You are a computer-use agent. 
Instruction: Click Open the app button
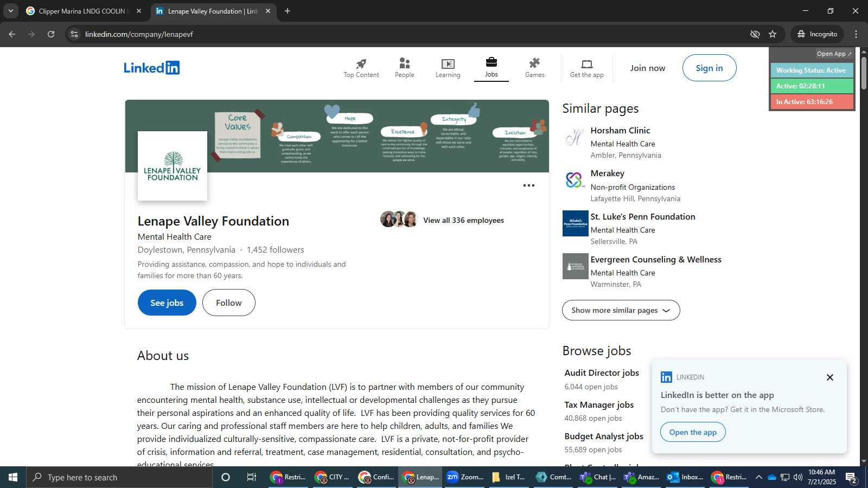point(693,432)
